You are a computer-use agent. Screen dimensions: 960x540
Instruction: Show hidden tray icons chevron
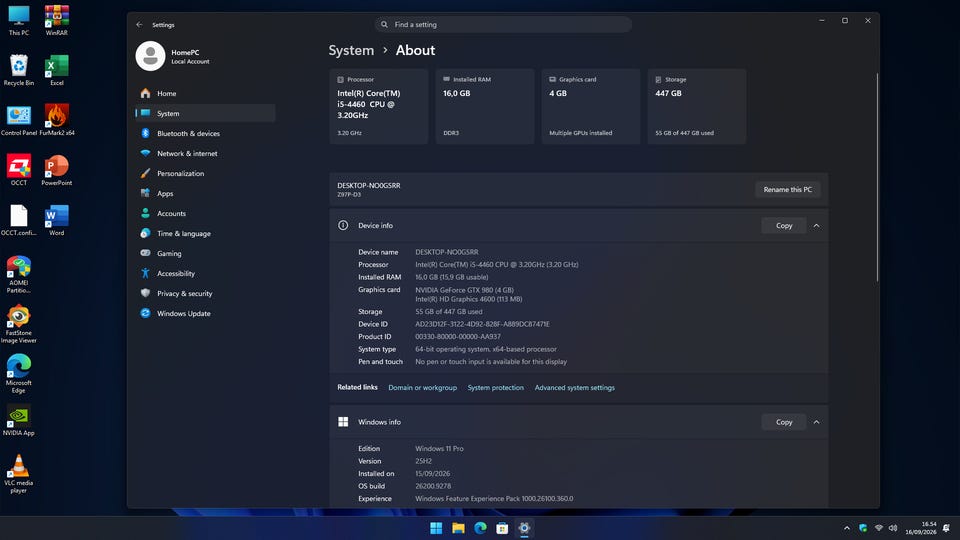coord(847,528)
